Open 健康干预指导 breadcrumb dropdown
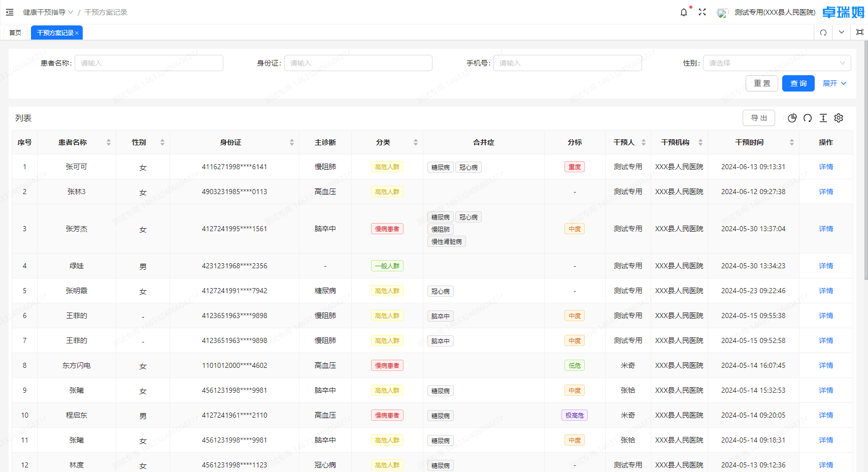 click(x=48, y=12)
